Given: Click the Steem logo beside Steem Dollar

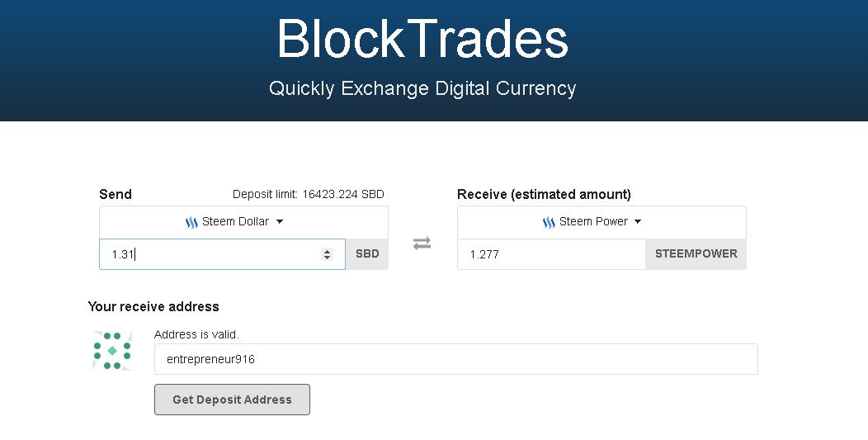Looking at the screenshot, I should click(x=191, y=223).
